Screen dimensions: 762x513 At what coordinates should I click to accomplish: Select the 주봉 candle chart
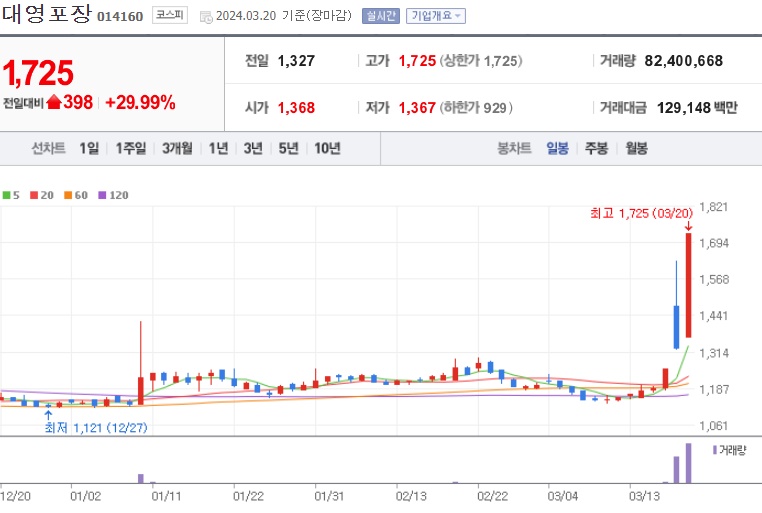pyautogui.click(x=596, y=148)
